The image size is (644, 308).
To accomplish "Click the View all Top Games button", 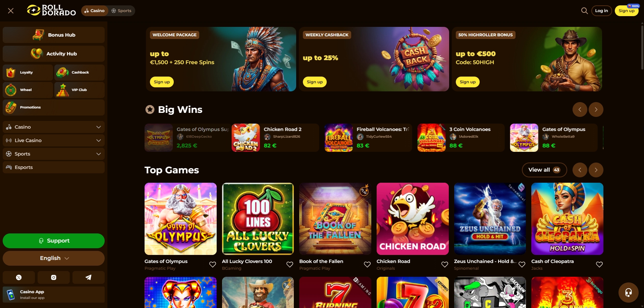I will click(544, 170).
